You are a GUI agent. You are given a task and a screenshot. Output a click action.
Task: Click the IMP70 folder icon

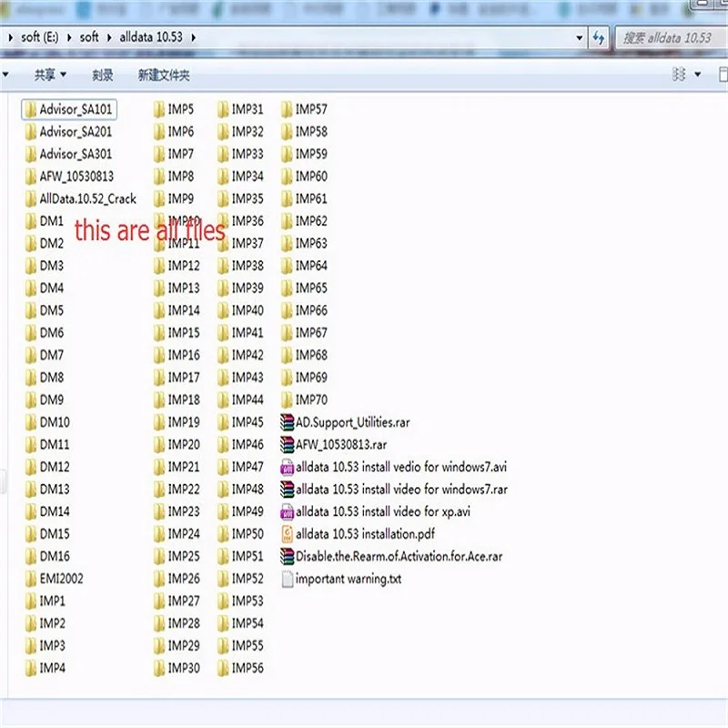(287, 399)
